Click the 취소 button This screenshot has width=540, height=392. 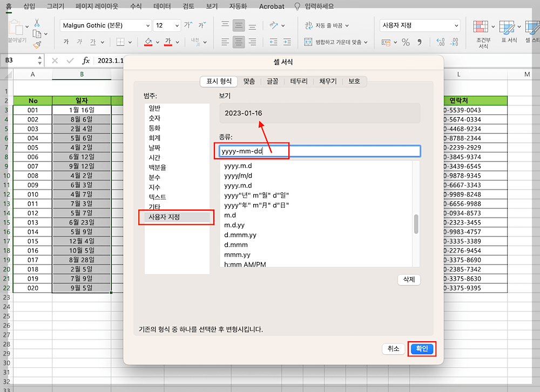[393, 349]
